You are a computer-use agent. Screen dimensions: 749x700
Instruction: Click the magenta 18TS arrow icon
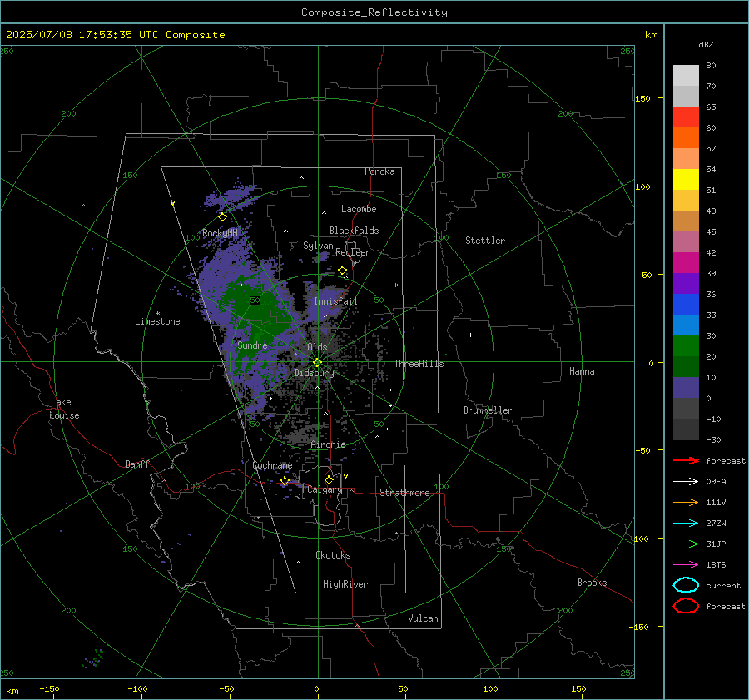[686, 565]
